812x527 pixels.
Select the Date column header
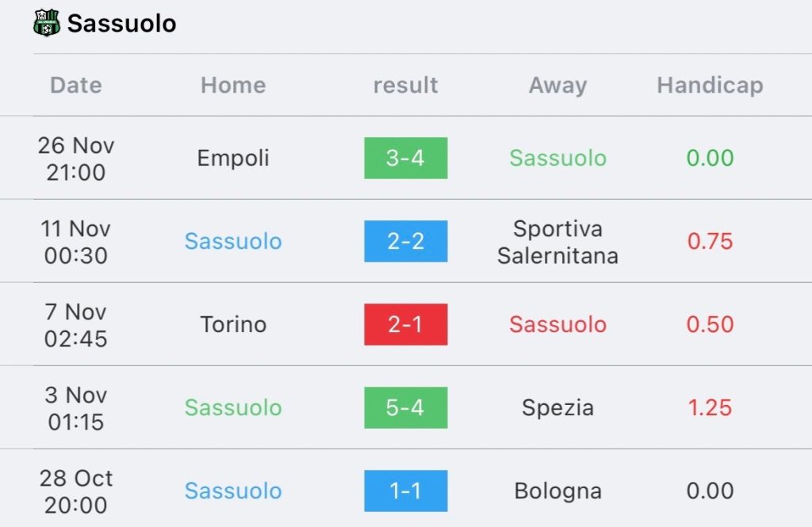click(x=76, y=85)
